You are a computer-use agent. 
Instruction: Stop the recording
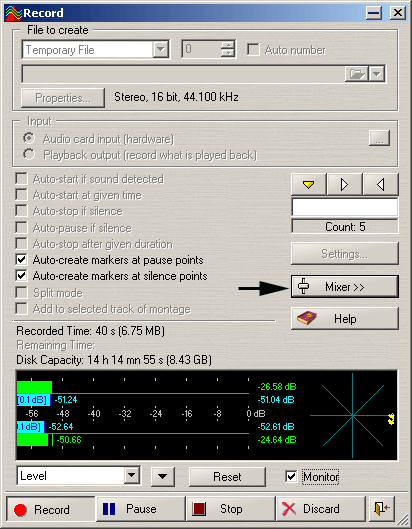point(231,509)
